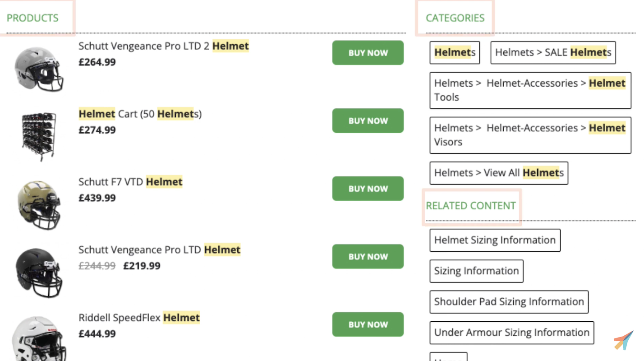Viewport: 644px width, 361px height.
Task: Click the £264.99 price
Action: (x=97, y=62)
